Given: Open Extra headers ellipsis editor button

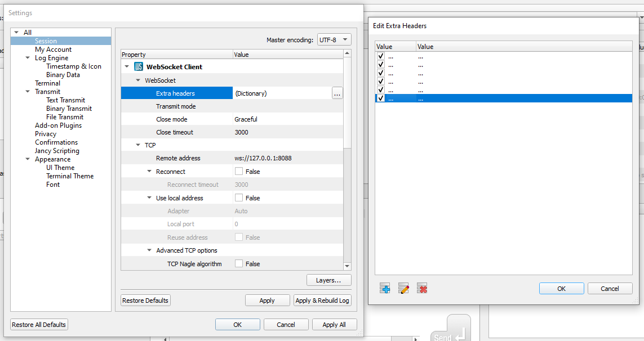Looking at the screenshot, I should click(337, 93).
